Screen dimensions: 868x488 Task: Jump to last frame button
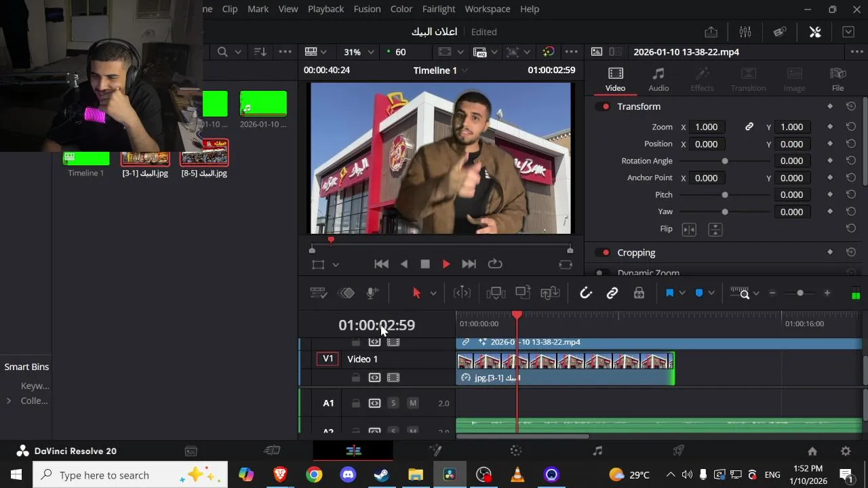(469, 264)
